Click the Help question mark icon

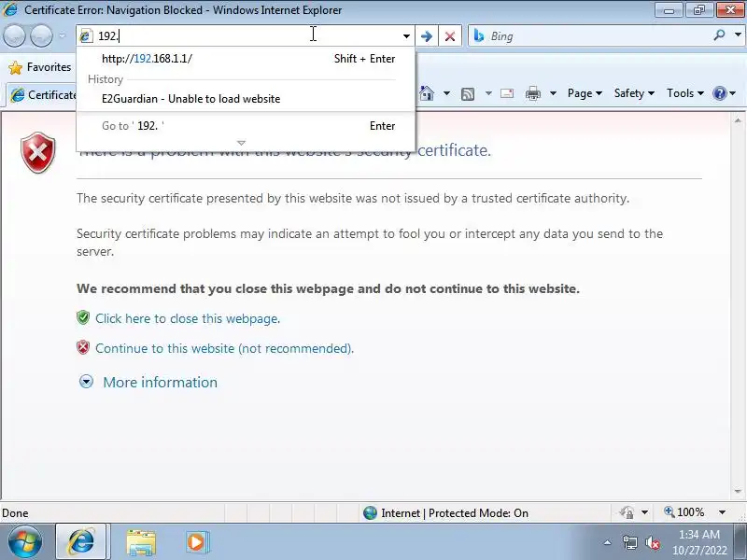pos(719,93)
